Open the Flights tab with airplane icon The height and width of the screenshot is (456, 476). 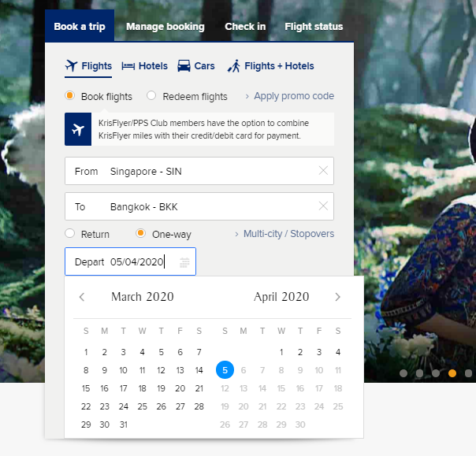(x=88, y=66)
